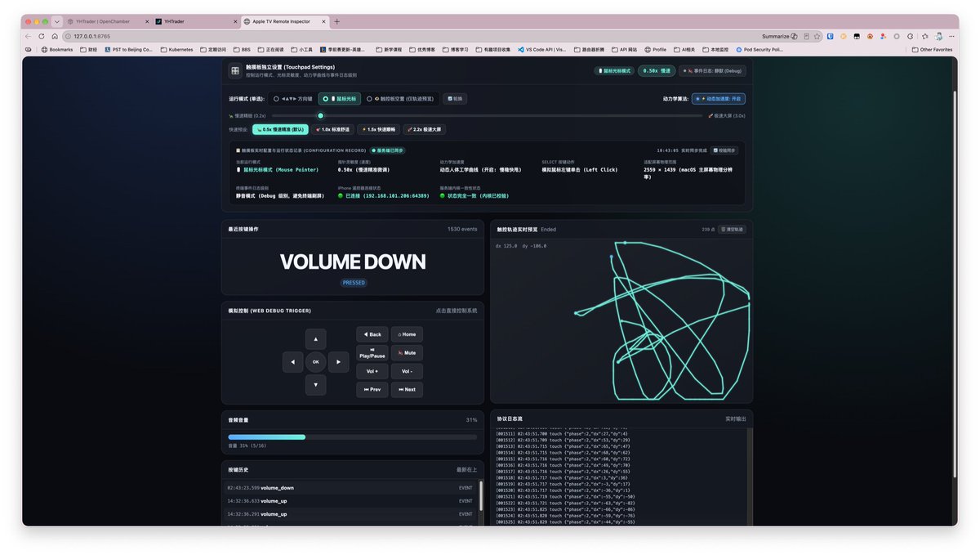980x555 pixels.
Task: Click the browser back arrow
Action: click(x=29, y=36)
